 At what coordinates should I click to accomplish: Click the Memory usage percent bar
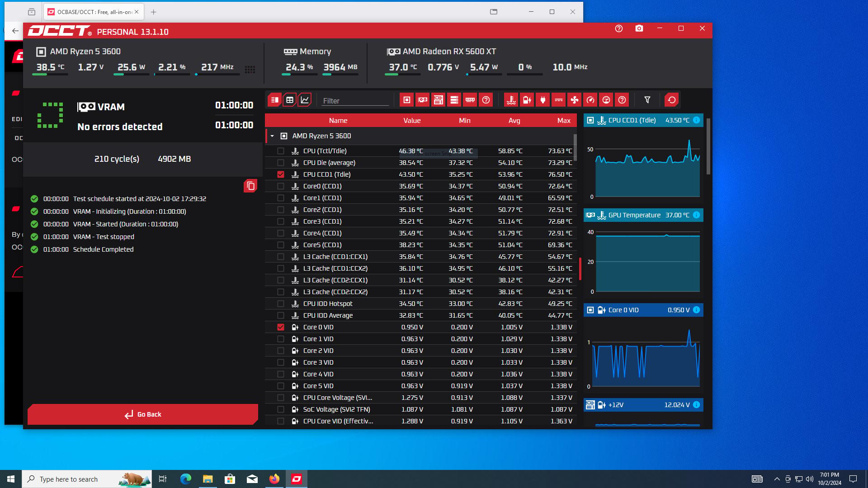300,75
